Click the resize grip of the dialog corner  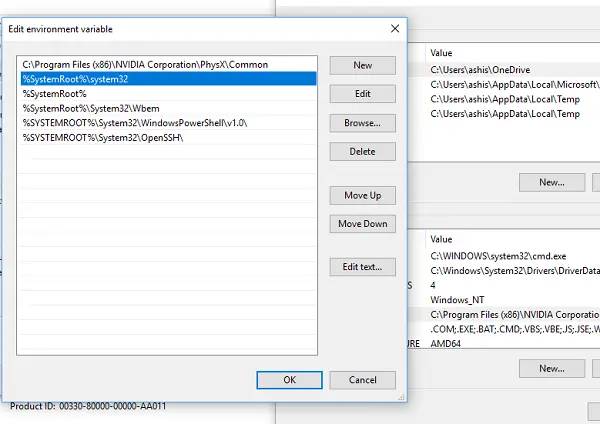coord(401,398)
